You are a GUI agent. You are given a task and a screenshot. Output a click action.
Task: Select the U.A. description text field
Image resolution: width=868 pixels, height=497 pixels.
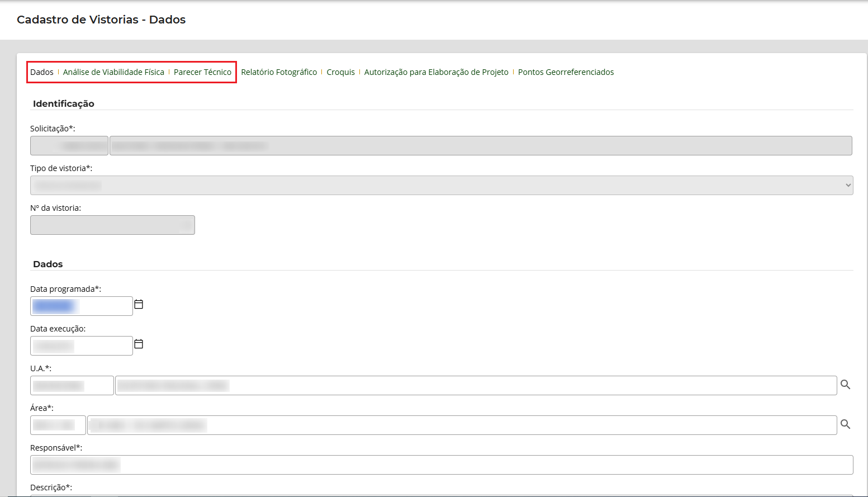click(x=475, y=386)
